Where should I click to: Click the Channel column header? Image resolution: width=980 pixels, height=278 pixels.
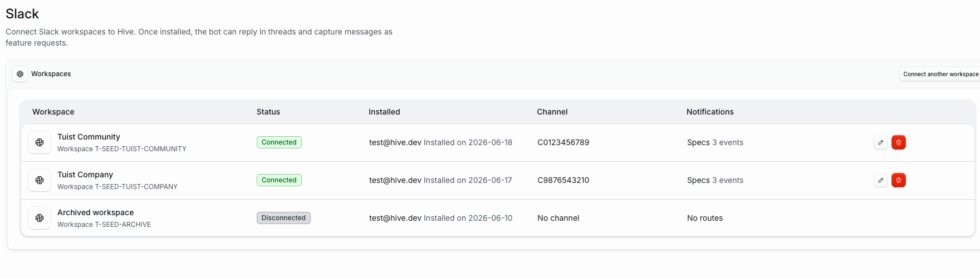click(552, 112)
